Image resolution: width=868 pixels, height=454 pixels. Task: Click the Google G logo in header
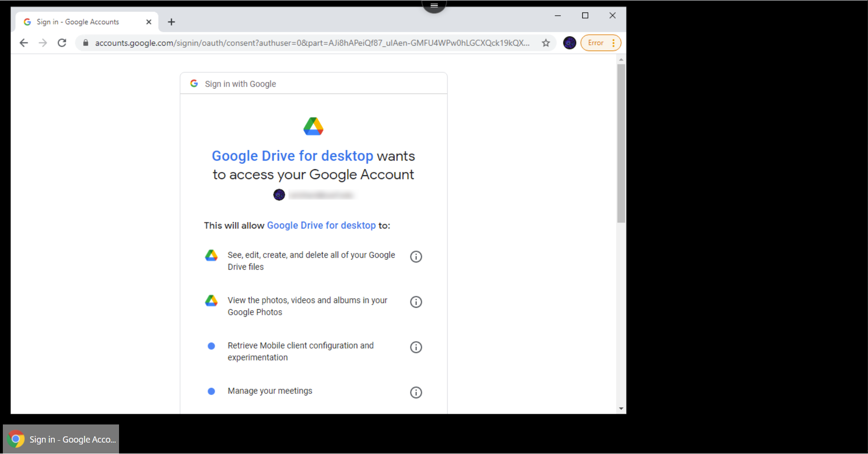194,83
